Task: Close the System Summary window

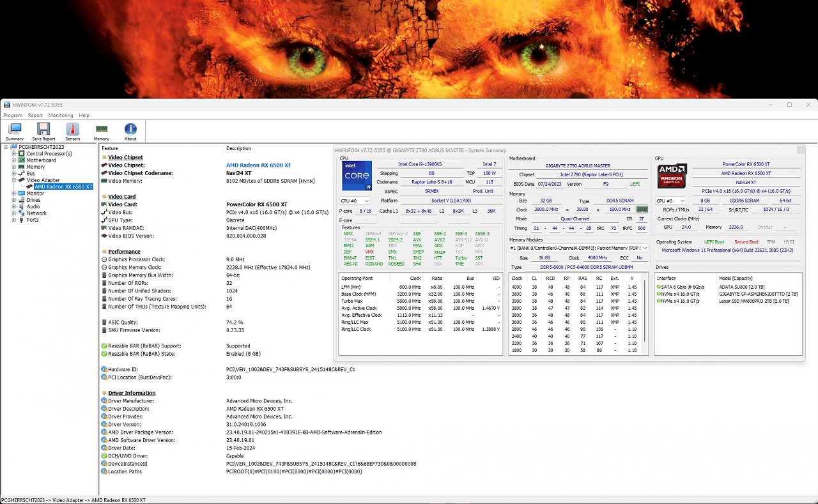Action: click(x=800, y=150)
